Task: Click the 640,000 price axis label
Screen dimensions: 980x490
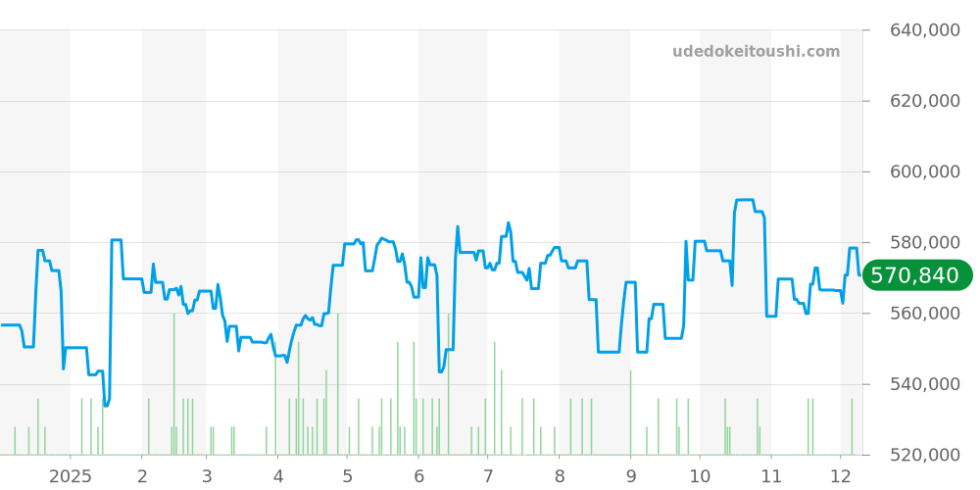Action: pyautogui.click(x=924, y=30)
